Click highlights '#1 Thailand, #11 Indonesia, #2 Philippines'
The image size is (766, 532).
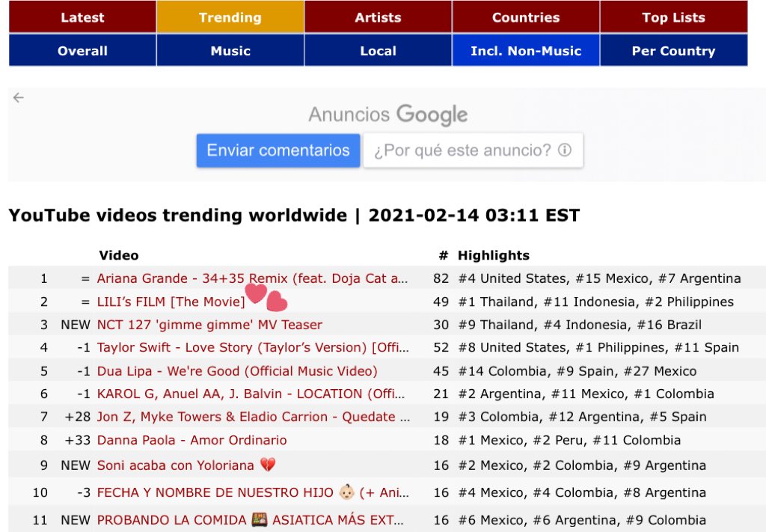(596, 302)
